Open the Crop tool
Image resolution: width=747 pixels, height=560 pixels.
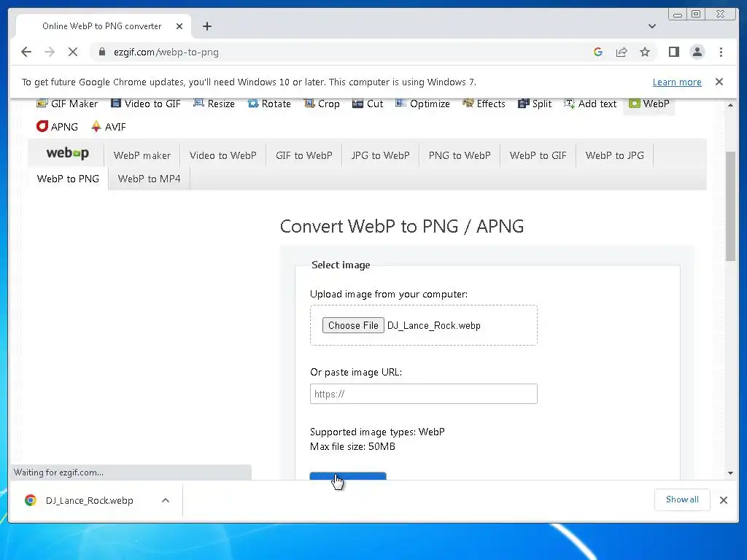(x=322, y=104)
